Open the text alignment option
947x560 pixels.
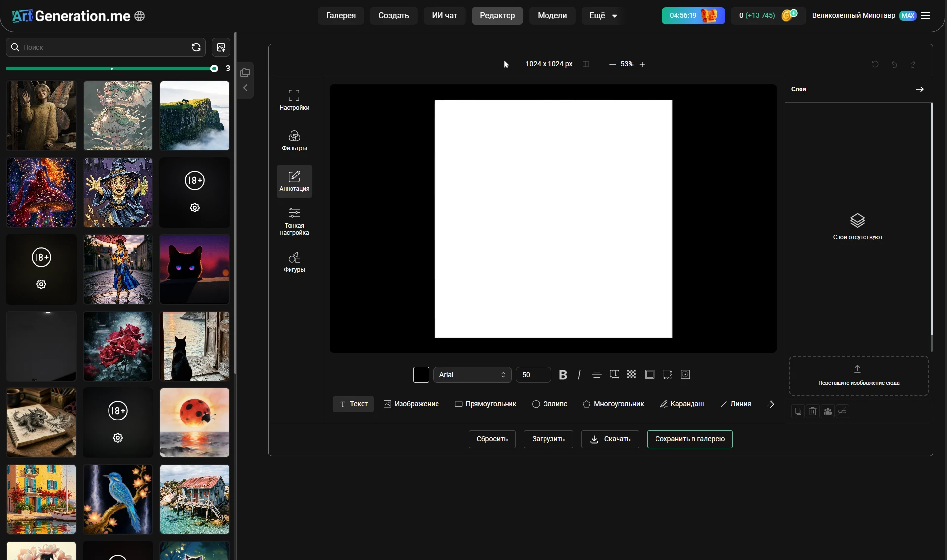(596, 375)
